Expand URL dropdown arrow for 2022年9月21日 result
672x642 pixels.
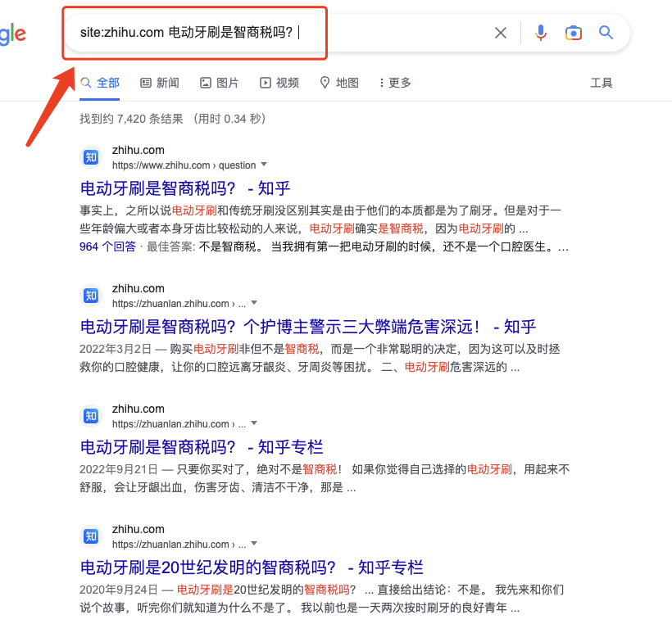[x=254, y=423]
